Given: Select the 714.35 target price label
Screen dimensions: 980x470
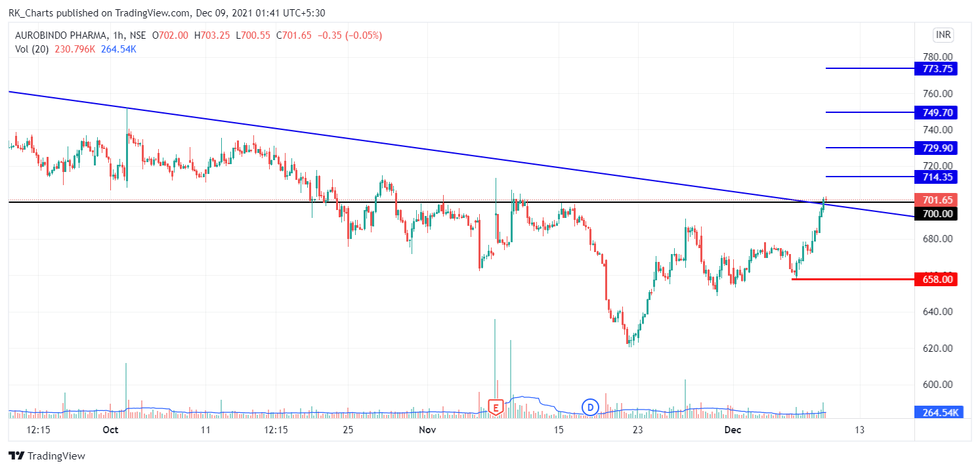Looking at the screenshot, I should pyautogui.click(x=935, y=177).
